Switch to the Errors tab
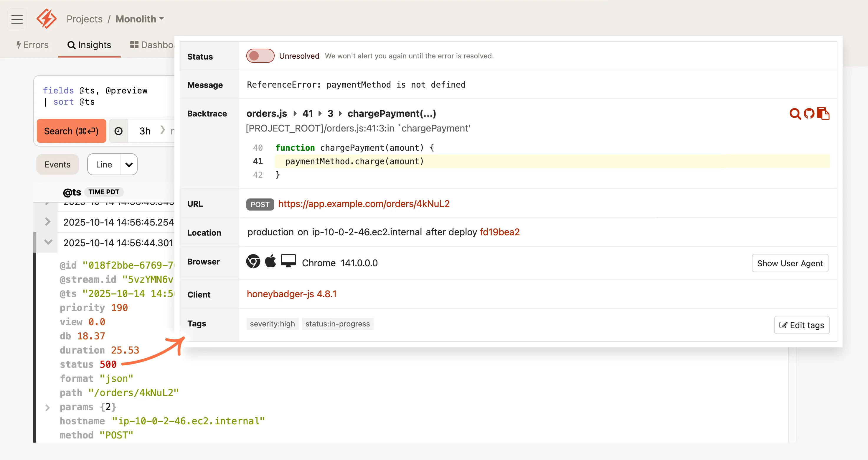 click(32, 45)
